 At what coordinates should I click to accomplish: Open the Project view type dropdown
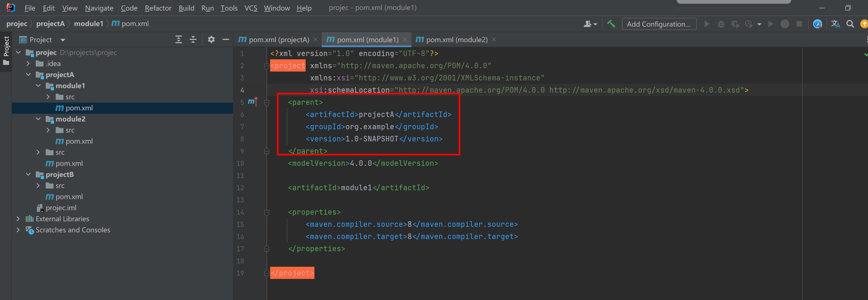(63, 40)
